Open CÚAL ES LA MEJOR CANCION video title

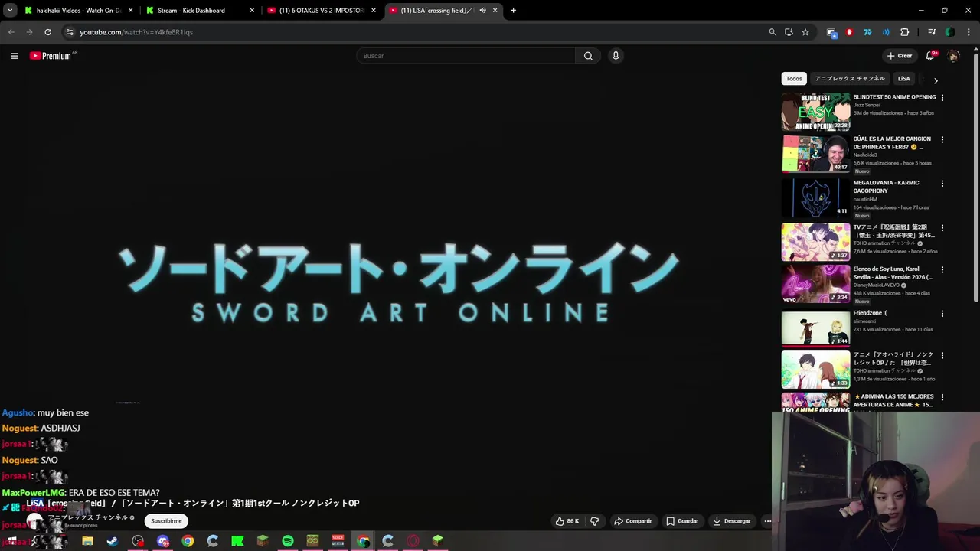(892, 143)
